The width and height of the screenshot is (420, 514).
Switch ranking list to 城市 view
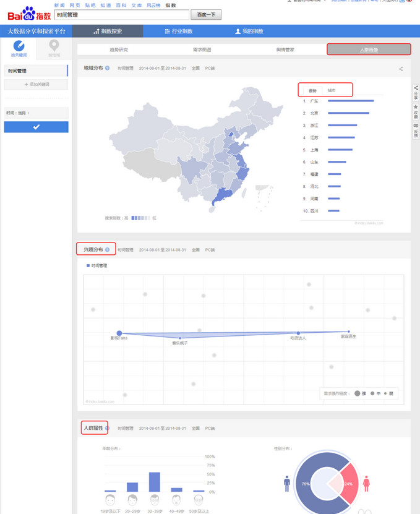click(x=332, y=90)
